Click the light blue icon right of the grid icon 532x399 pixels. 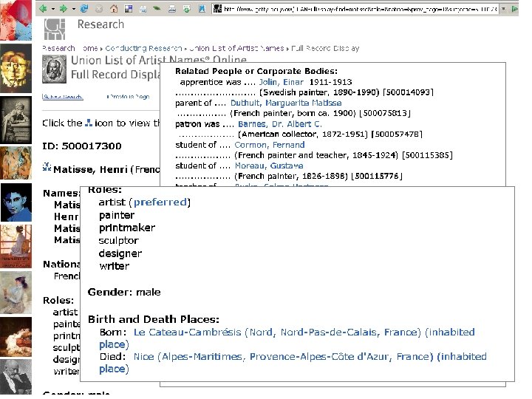click(x=143, y=9)
